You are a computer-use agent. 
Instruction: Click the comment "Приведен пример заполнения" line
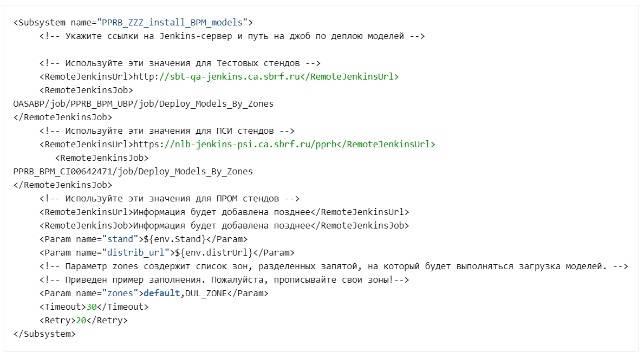tap(224, 280)
